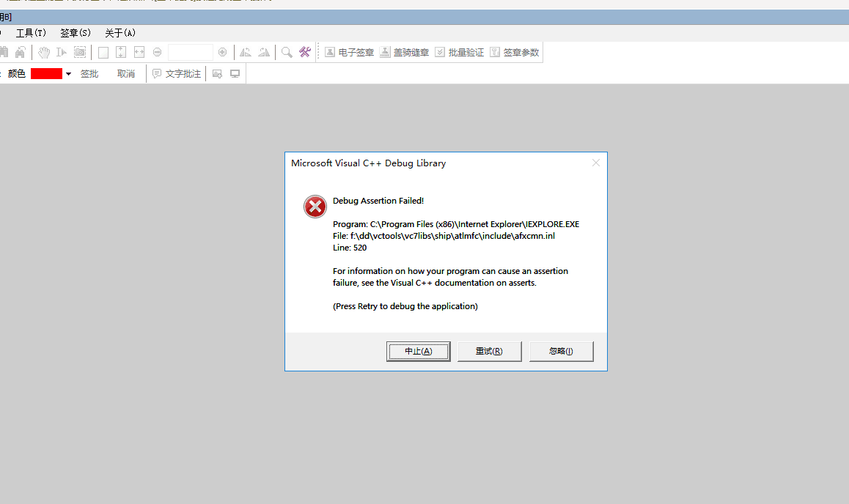849x504 pixels.
Task: Click the 盖骑缝章 toolbar button
Action: point(405,52)
